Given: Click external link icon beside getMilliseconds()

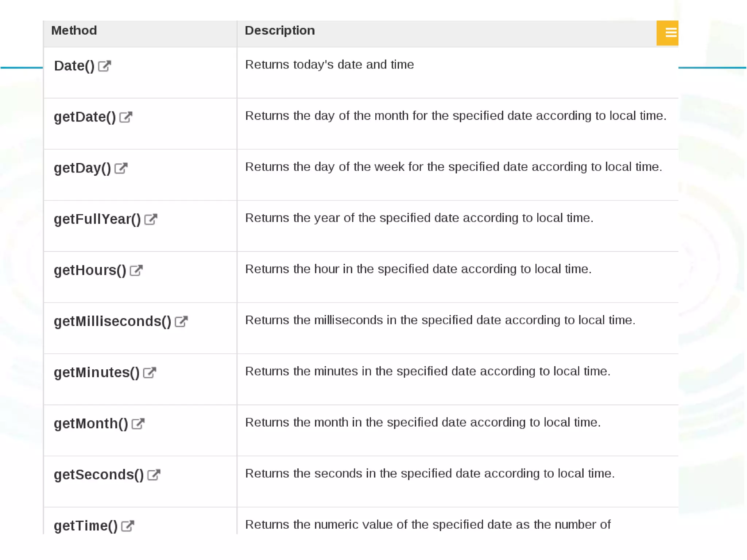Looking at the screenshot, I should pos(181,321).
